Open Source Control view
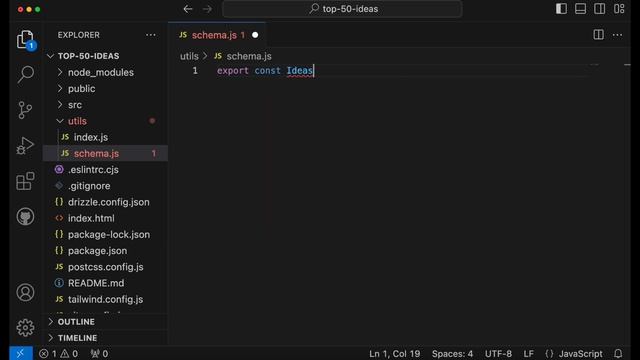 25,110
